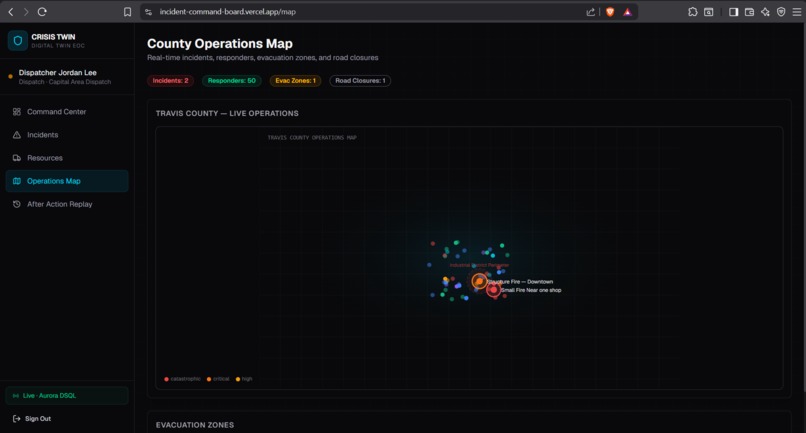The width and height of the screenshot is (806, 433).
Task: Open Incidents in the sidebar
Action: click(x=67, y=135)
